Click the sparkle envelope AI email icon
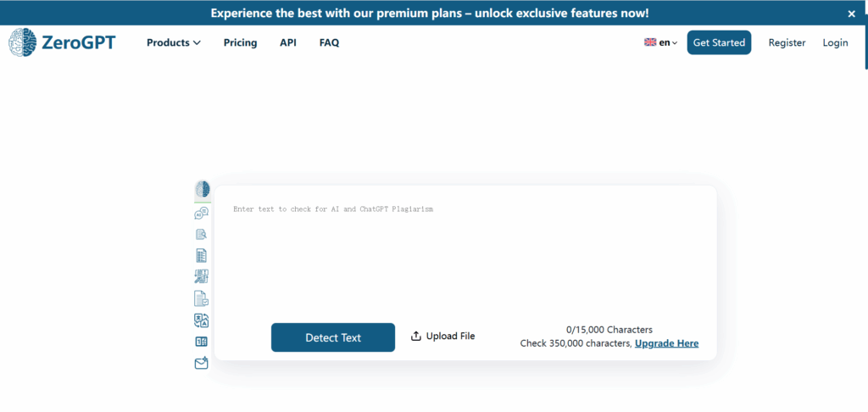This screenshot has height=412, width=868. click(202, 363)
